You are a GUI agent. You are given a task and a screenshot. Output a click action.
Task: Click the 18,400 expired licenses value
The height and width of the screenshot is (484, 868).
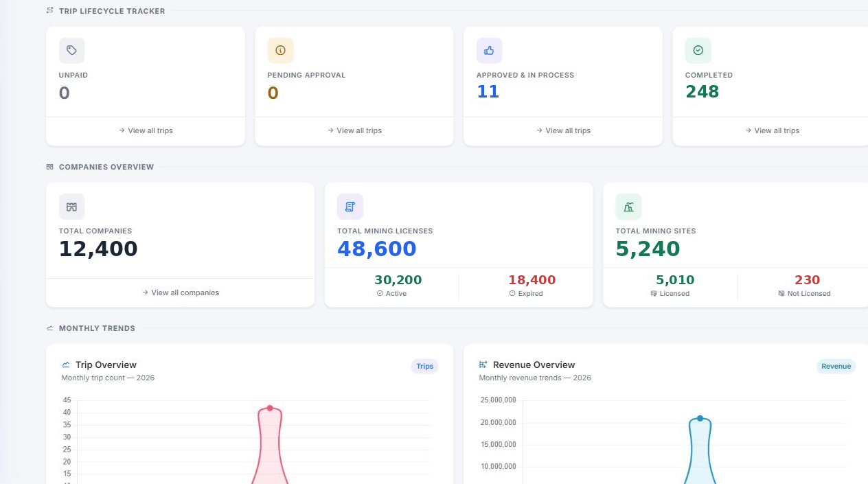pos(532,280)
